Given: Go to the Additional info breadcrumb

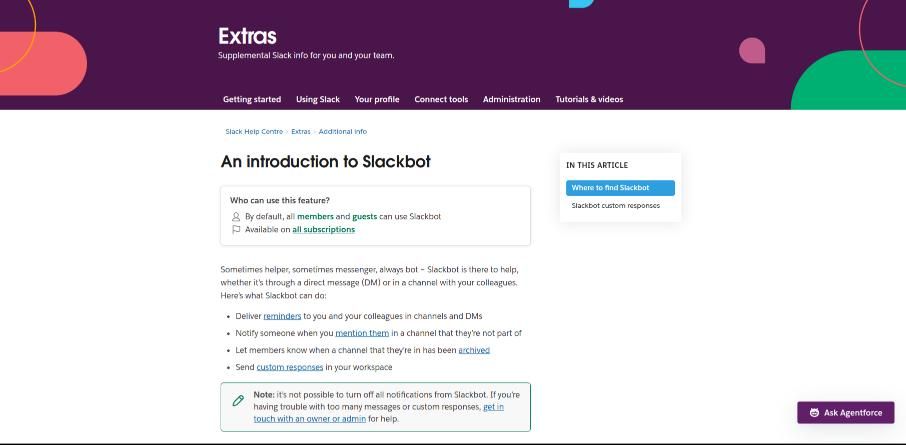Looking at the screenshot, I should click(343, 131).
